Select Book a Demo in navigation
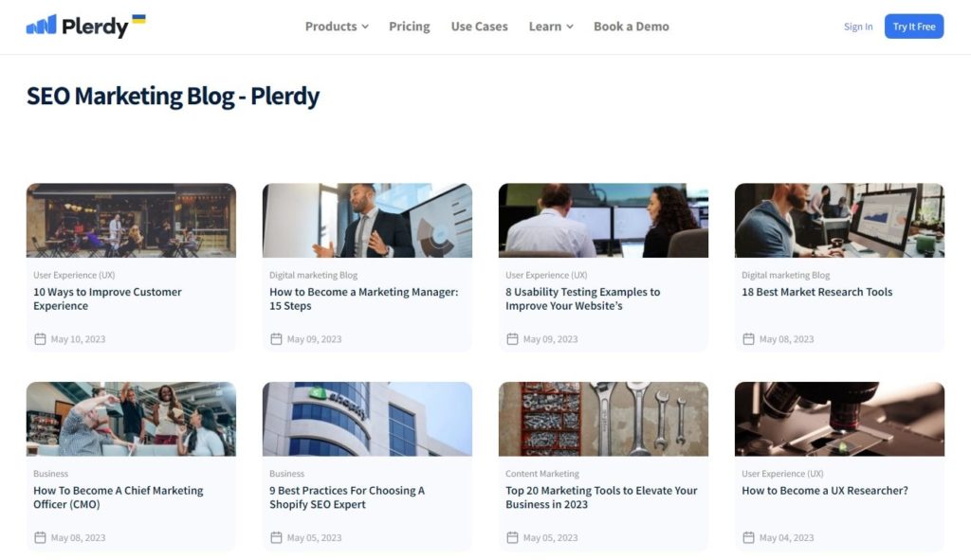This screenshot has height=560, width=971. click(x=631, y=27)
